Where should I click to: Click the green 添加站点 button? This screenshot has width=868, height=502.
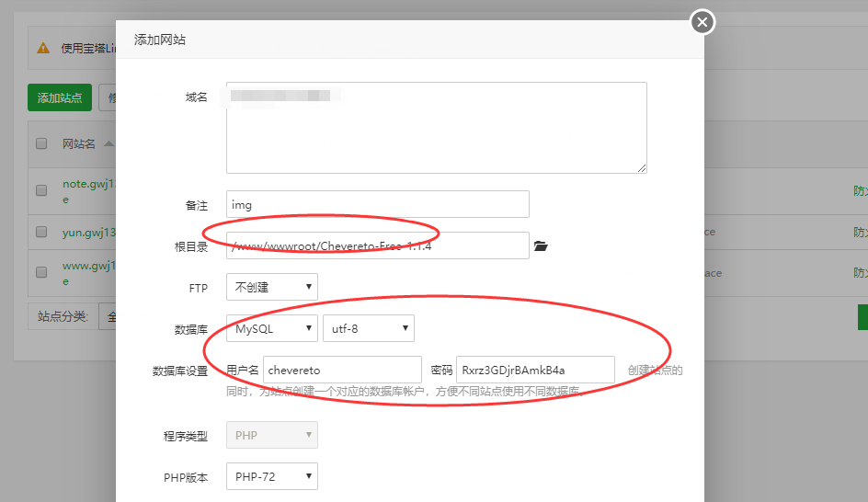(60, 98)
